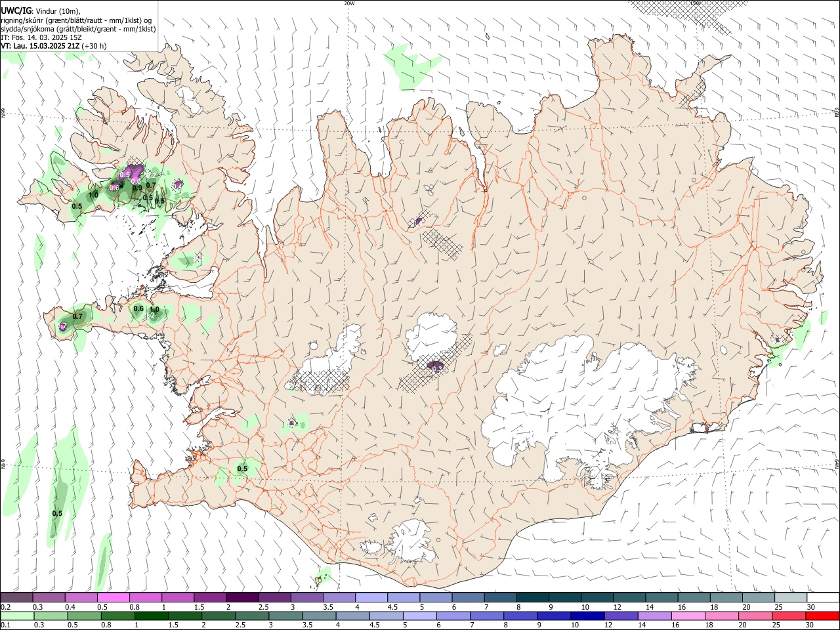
Task: Click the 'rigning/skúrir (grænt/blátt/rautt' description line
Action: (x=77, y=20)
